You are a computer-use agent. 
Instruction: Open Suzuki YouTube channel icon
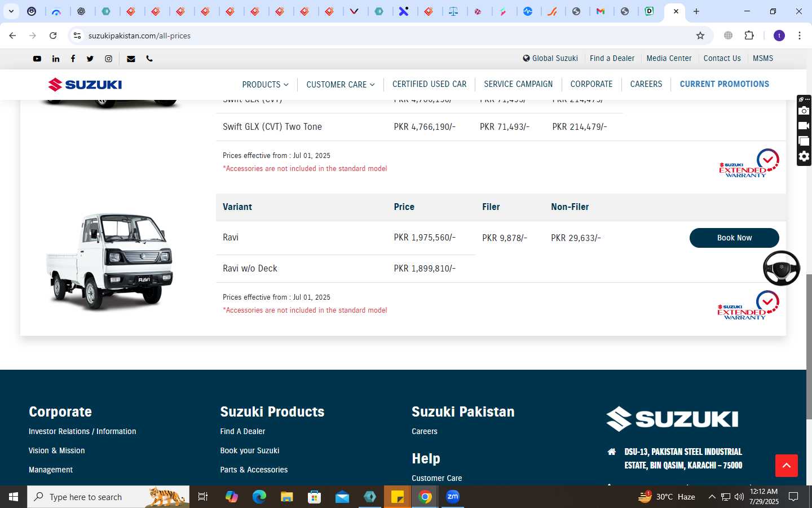coord(37,59)
